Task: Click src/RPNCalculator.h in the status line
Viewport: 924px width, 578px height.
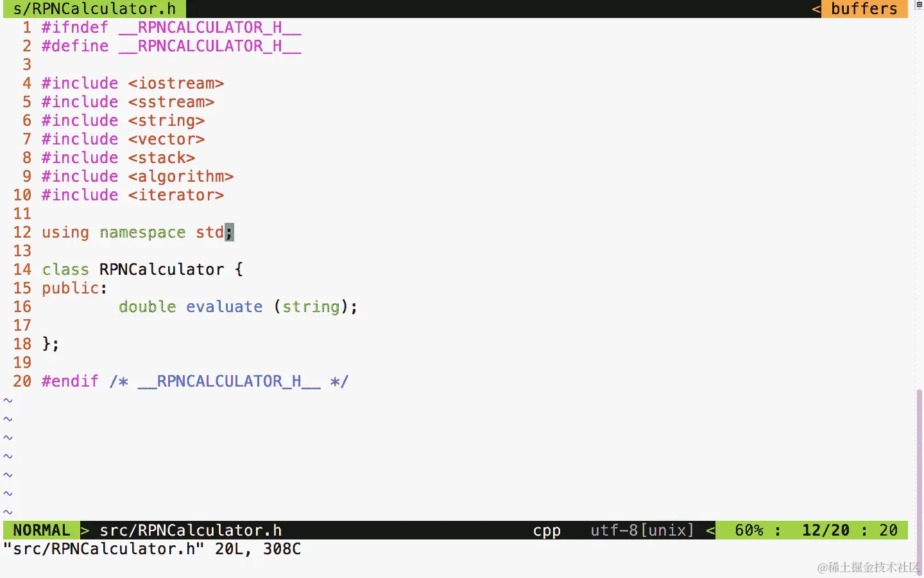Action: 191,530
